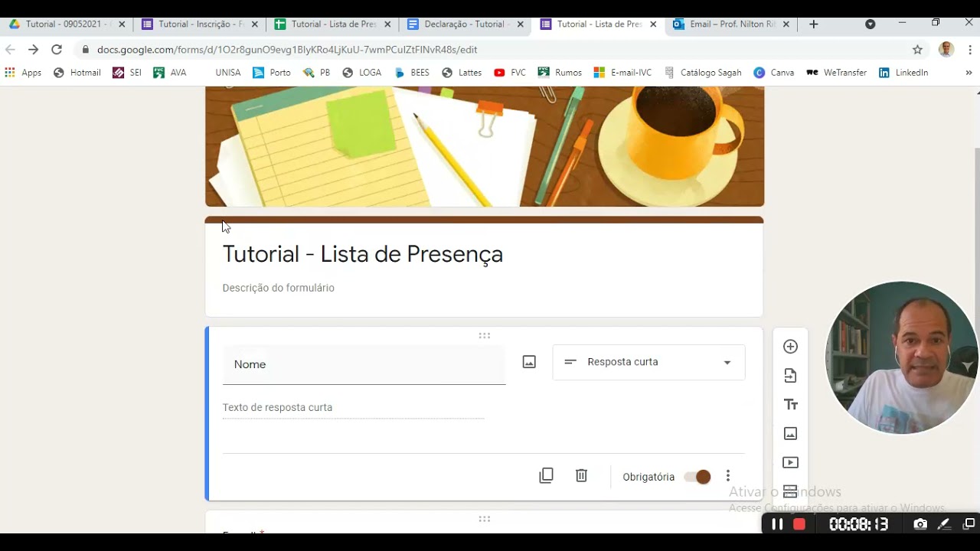The width and height of the screenshot is (980, 551).
Task: Open a new browser tab
Action: point(813,24)
